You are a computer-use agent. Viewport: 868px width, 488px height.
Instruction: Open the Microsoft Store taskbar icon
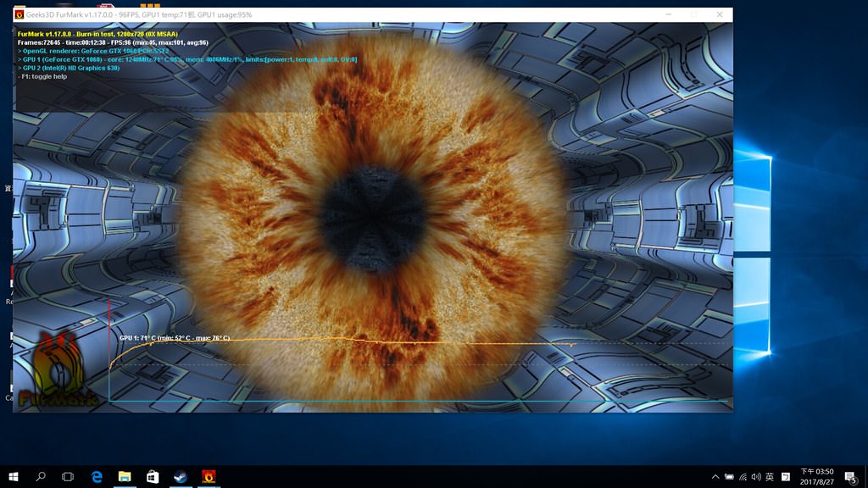point(153,476)
